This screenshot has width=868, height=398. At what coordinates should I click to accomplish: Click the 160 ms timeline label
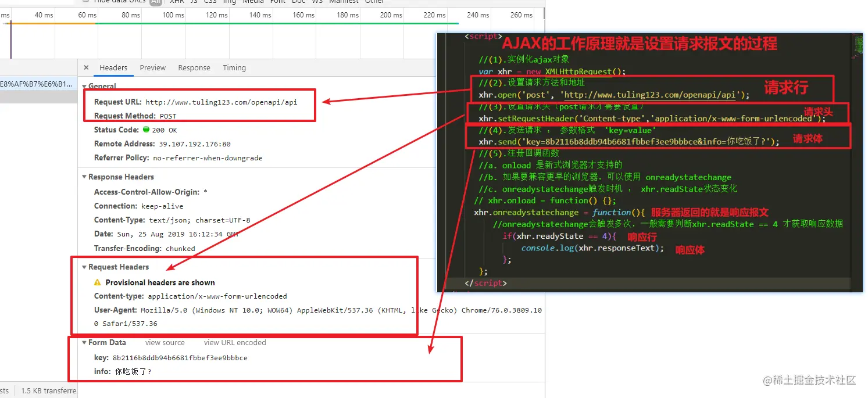point(303,15)
